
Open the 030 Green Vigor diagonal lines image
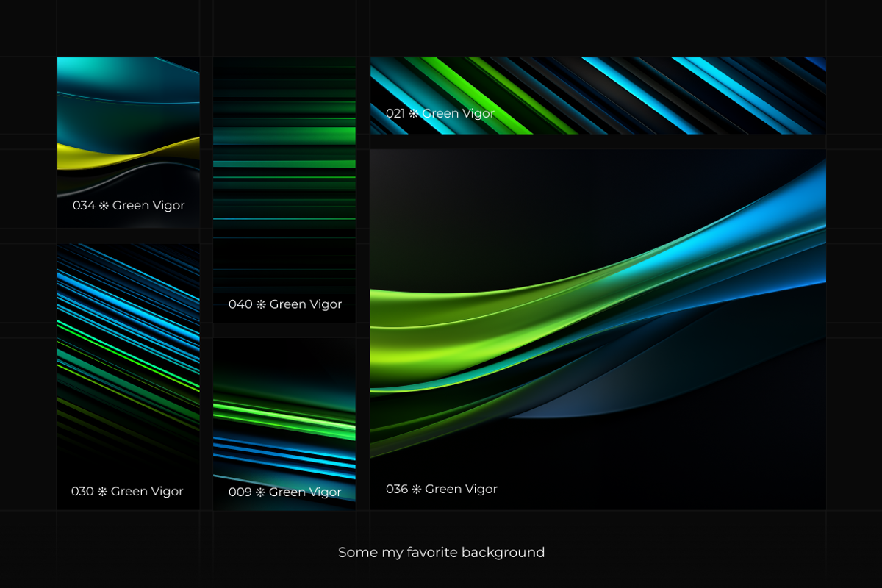click(129, 376)
